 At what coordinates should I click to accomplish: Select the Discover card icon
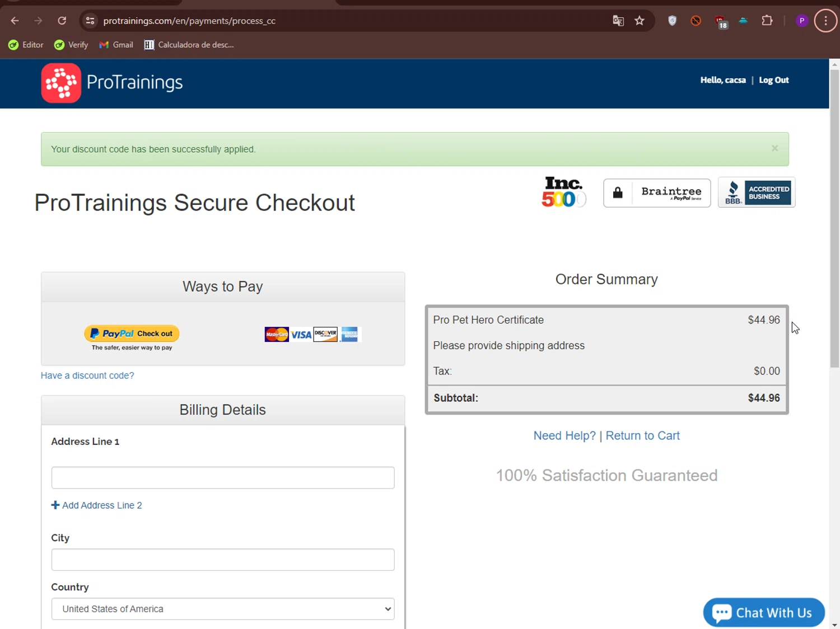[x=325, y=335]
